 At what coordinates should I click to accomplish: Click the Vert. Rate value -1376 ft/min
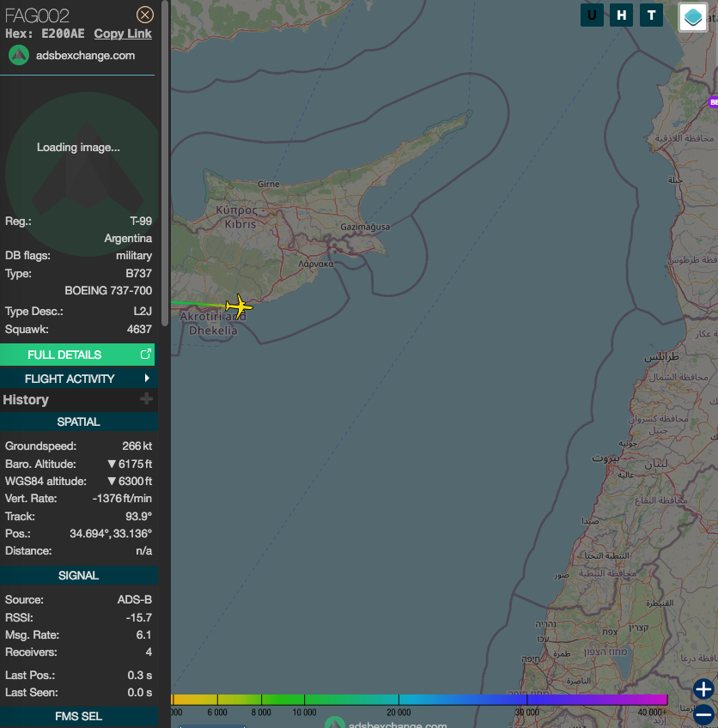[122, 498]
